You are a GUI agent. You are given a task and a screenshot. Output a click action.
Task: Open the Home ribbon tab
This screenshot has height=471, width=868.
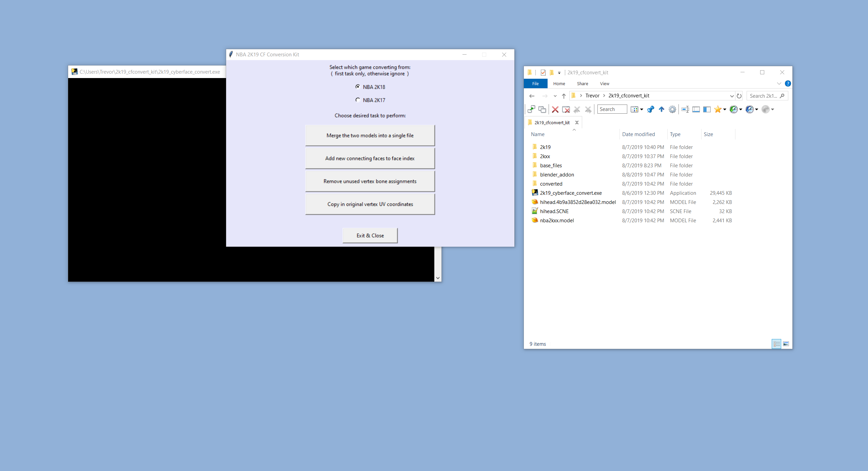click(x=559, y=83)
